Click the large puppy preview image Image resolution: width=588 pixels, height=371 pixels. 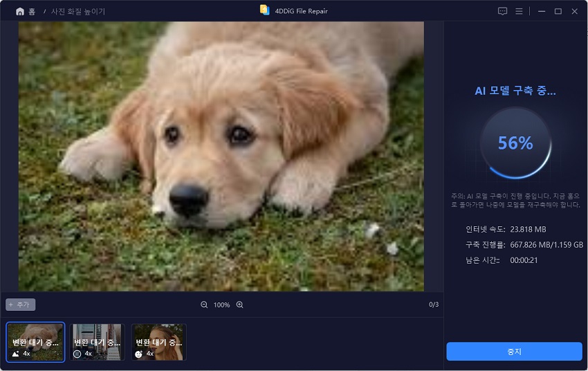pyautogui.click(x=221, y=156)
